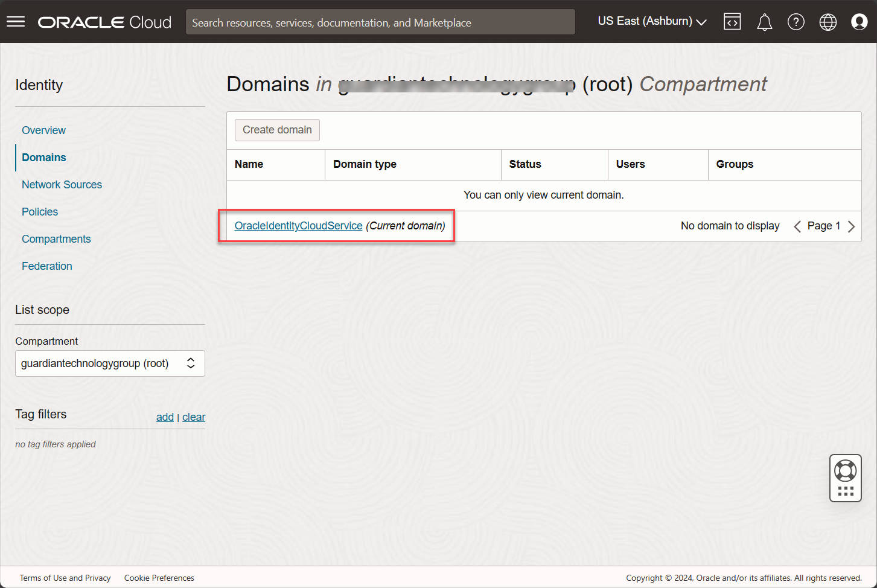Switch to the Domains section
Screen dimensions: 877x588
[43, 157]
